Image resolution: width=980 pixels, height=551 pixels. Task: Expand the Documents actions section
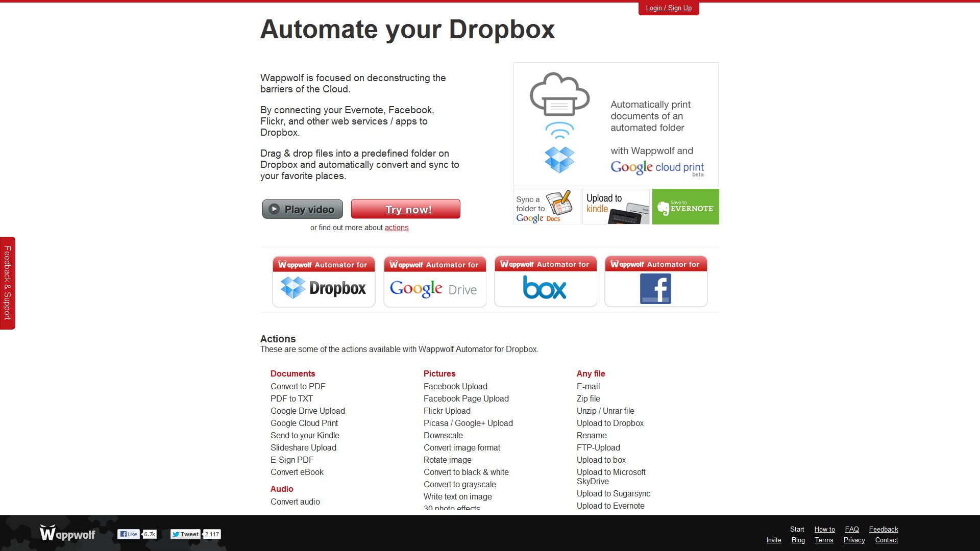[293, 373]
